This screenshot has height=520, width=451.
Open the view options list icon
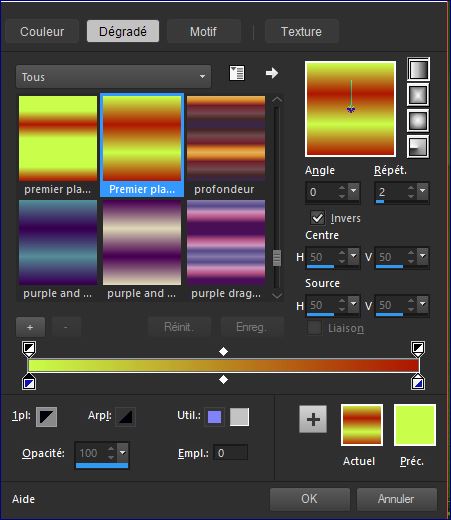pyautogui.click(x=237, y=73)
